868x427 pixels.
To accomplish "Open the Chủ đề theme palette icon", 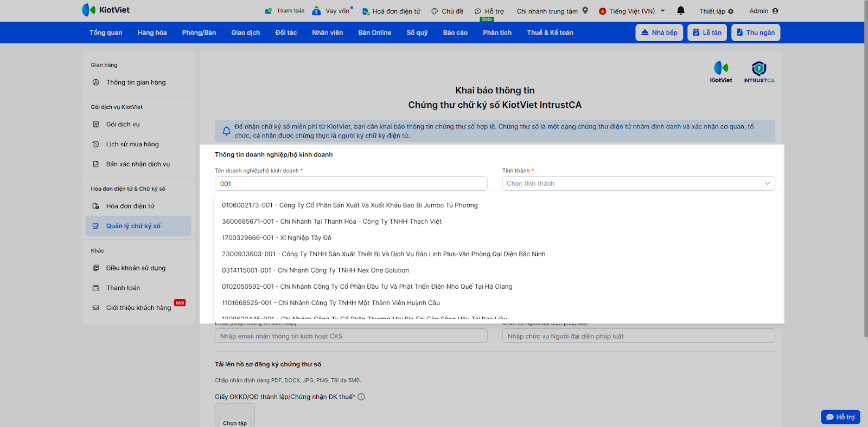I will point(435,11).
